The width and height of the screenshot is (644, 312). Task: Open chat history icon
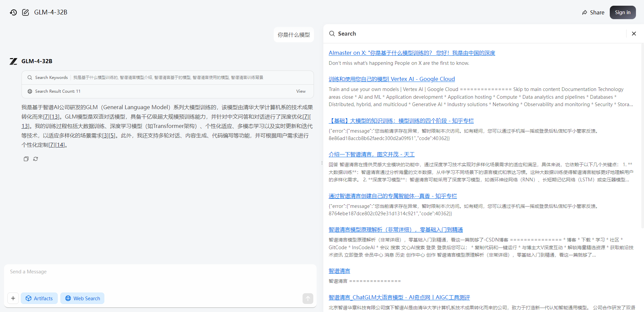coord(13,12)
